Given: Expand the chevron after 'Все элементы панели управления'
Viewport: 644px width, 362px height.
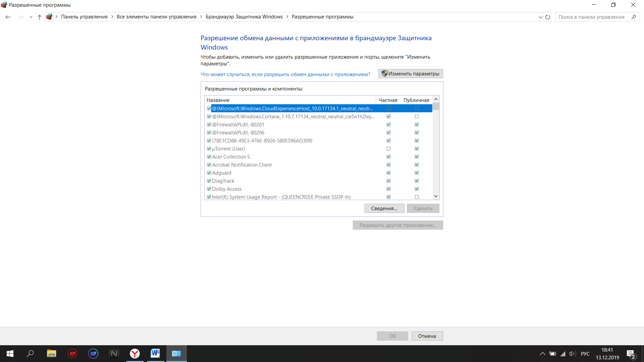Looking at the screenshot, I should click(x=201, y=17).
